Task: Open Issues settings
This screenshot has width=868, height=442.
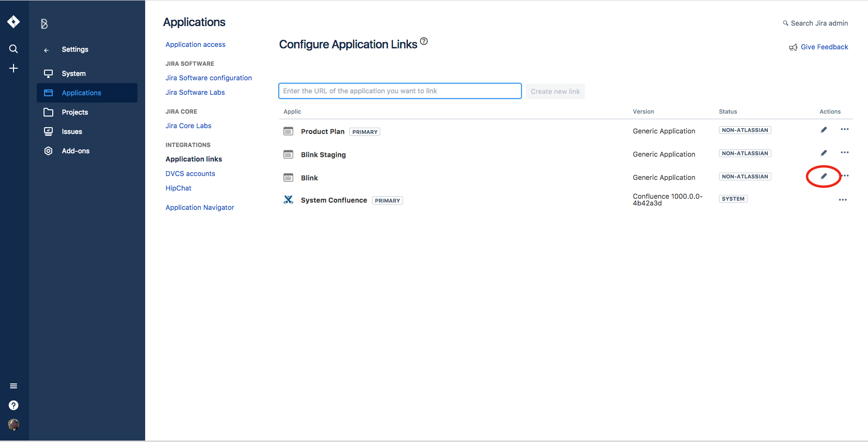Action: point(87,132)
